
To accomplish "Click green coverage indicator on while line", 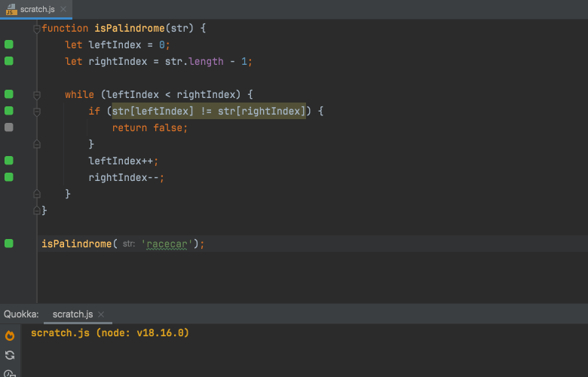I will pos(9,94).
